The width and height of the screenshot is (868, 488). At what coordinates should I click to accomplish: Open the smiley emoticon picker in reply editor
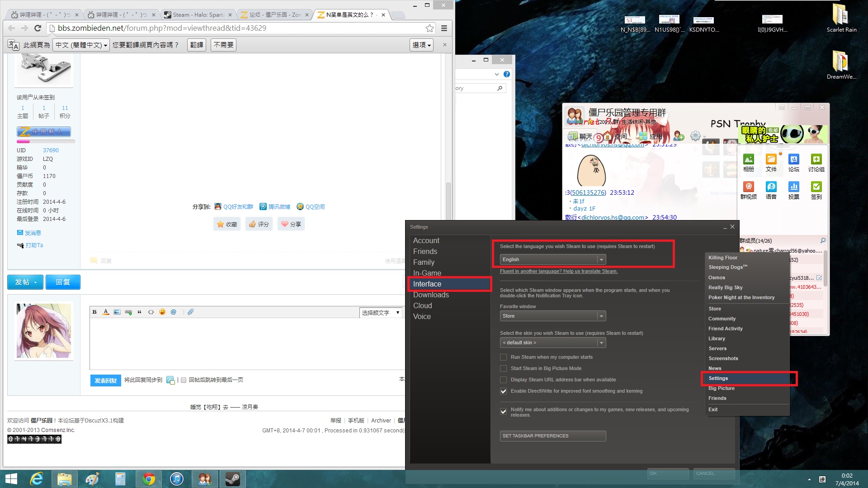[x=162, y=312]
